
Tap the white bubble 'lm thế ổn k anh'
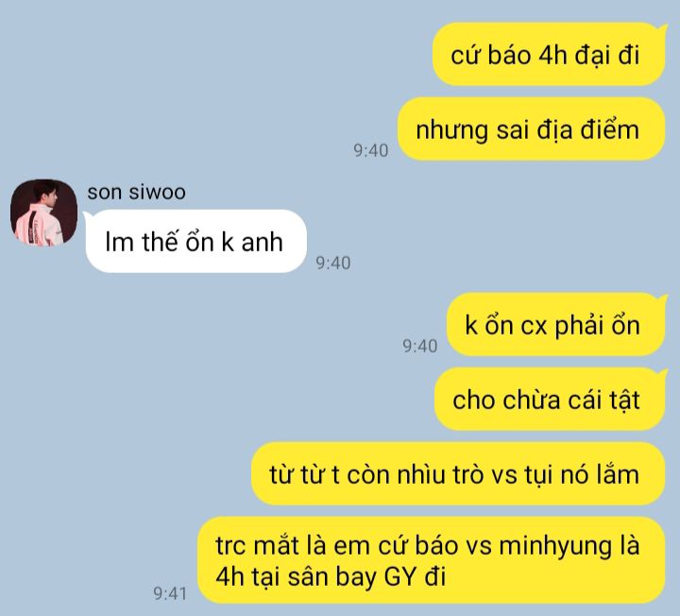click(x=195, y=241)
